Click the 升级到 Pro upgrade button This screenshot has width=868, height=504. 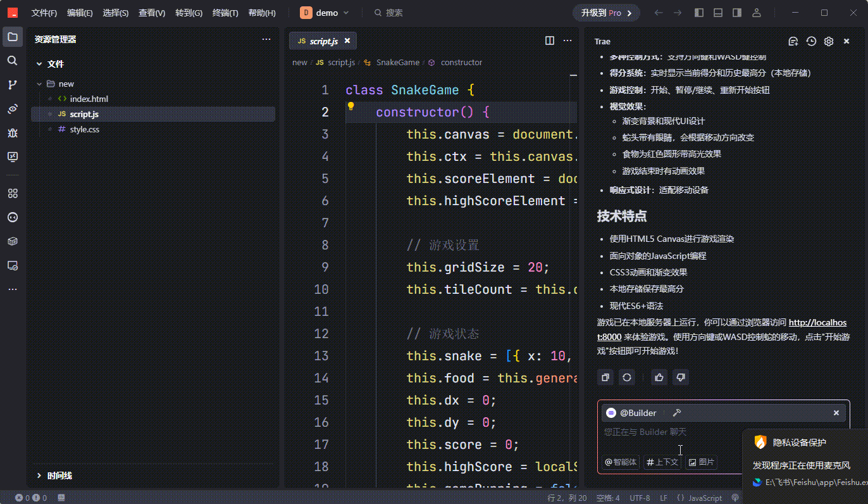606,13
